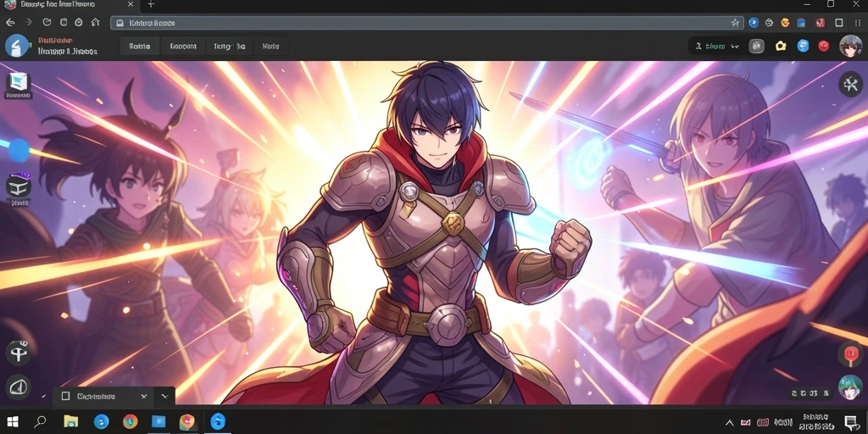Viewport: 868px width, 434px height.
Task: Bookmark the page with the star icon
Action: [x=735, y=23]
